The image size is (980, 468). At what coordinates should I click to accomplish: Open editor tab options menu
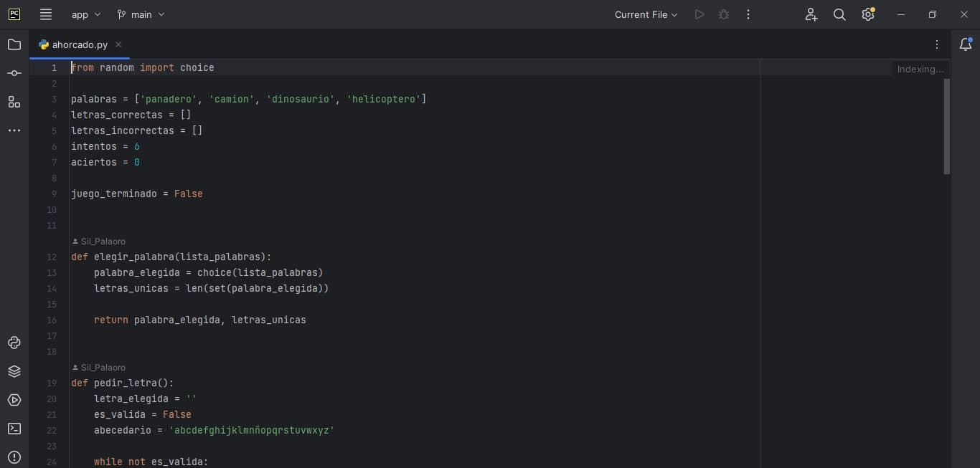click(937, 44)
